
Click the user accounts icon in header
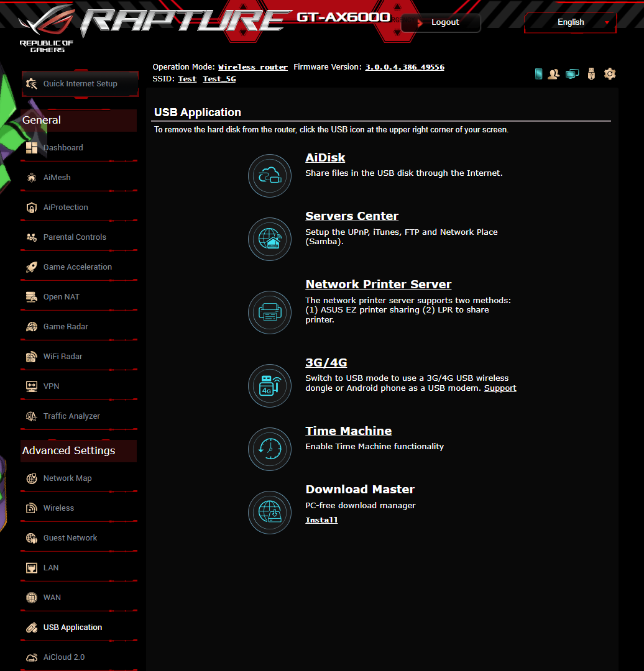point(554,74)
